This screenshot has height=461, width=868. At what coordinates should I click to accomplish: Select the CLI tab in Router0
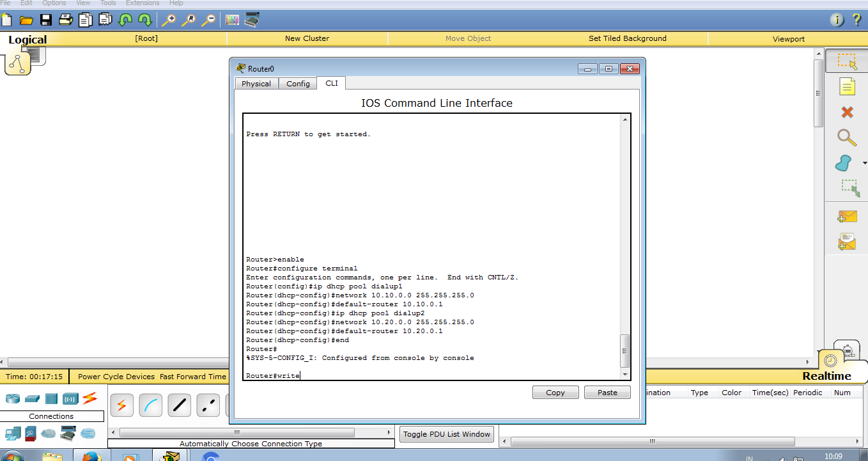click(331, 83)
